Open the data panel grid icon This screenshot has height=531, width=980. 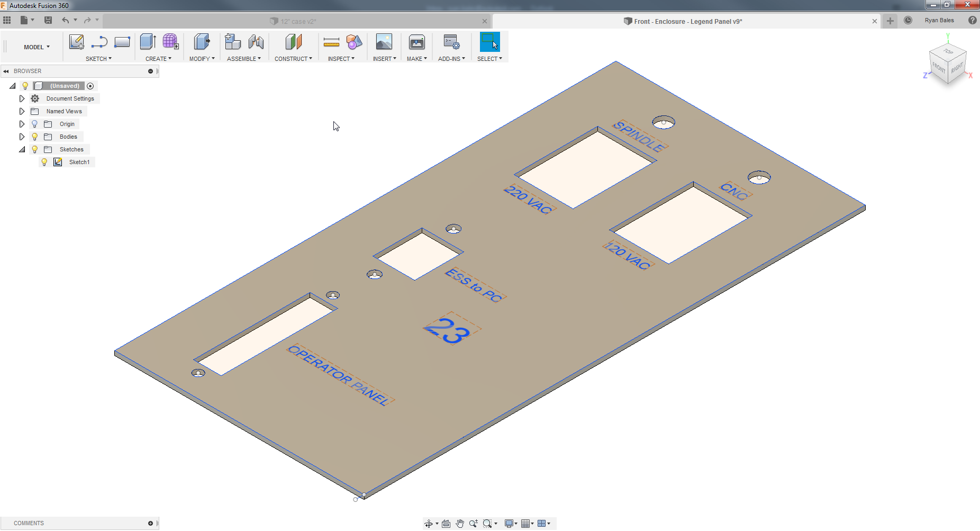(x=7, y=20)
